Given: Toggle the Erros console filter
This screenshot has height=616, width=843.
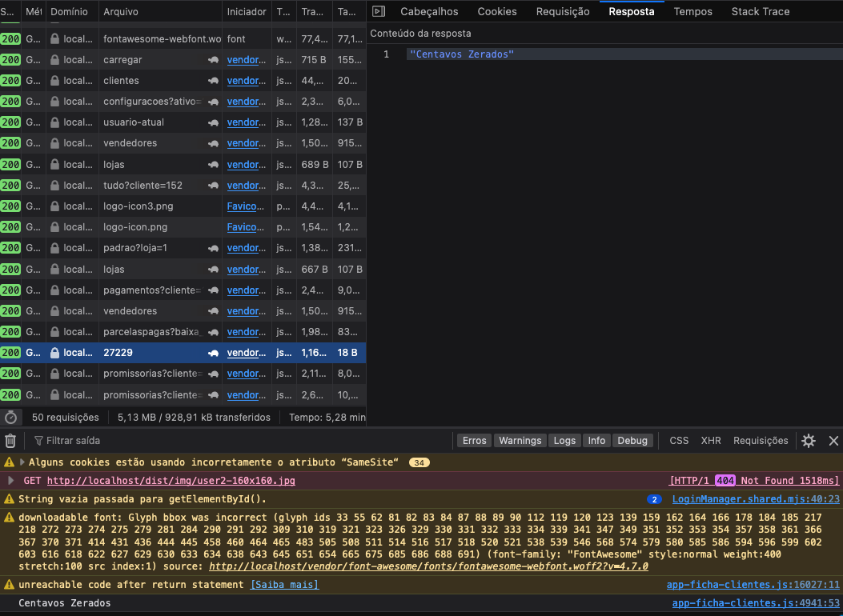Looking at the screenshot, I should pos(474,441).
